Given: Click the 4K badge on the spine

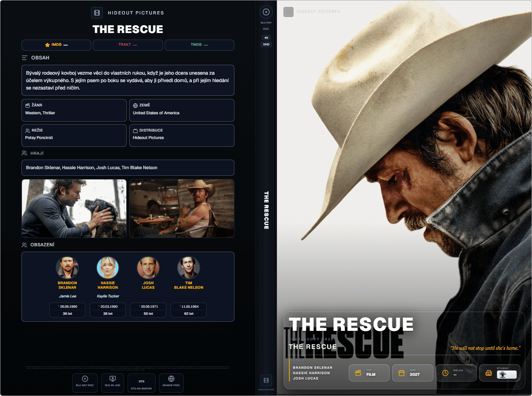Looking at the screenshot, I should (x=266, y=38).
